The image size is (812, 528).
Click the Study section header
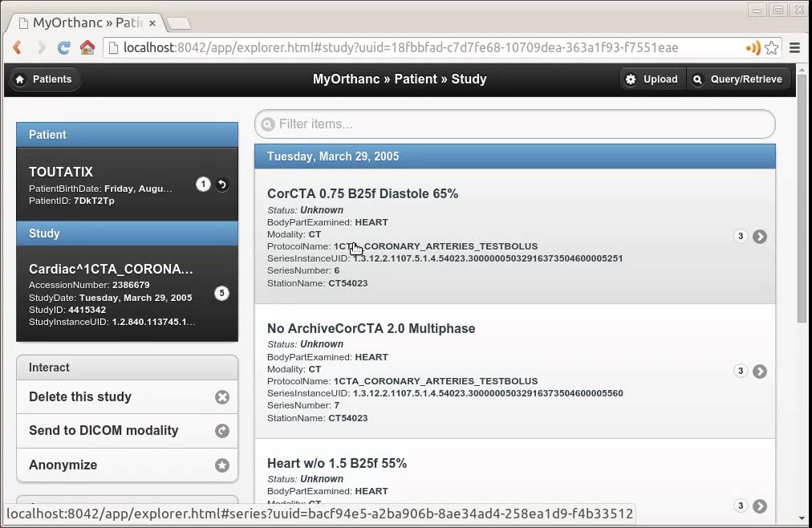[128, 234]
